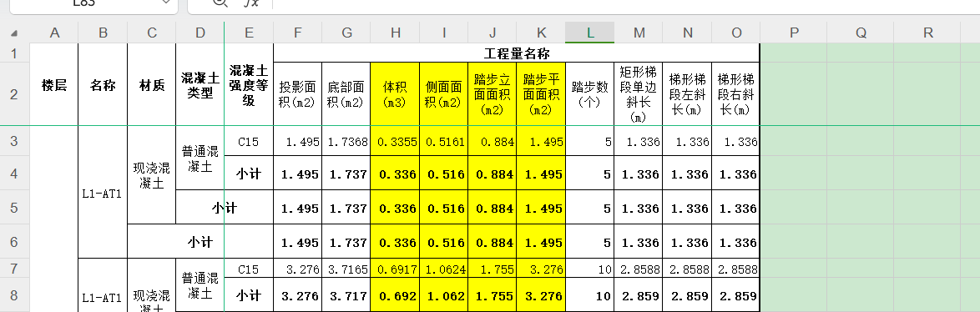Screen dimensions: 980x312
Task: Select highlighted column L header
Action: tap(590, 33)
